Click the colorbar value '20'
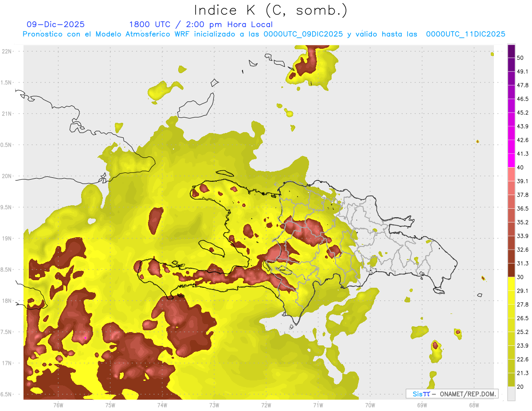The height and width of the screenshot is (411, 532). coord(520,387)
